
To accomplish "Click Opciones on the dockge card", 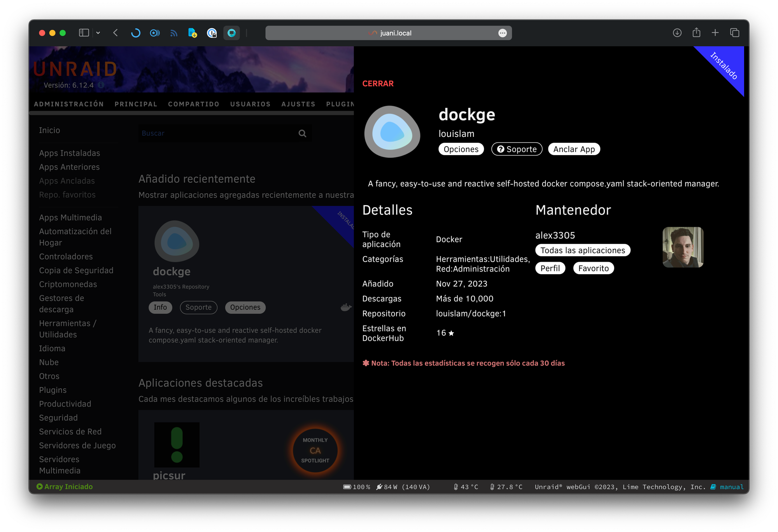I will [245, 307].
